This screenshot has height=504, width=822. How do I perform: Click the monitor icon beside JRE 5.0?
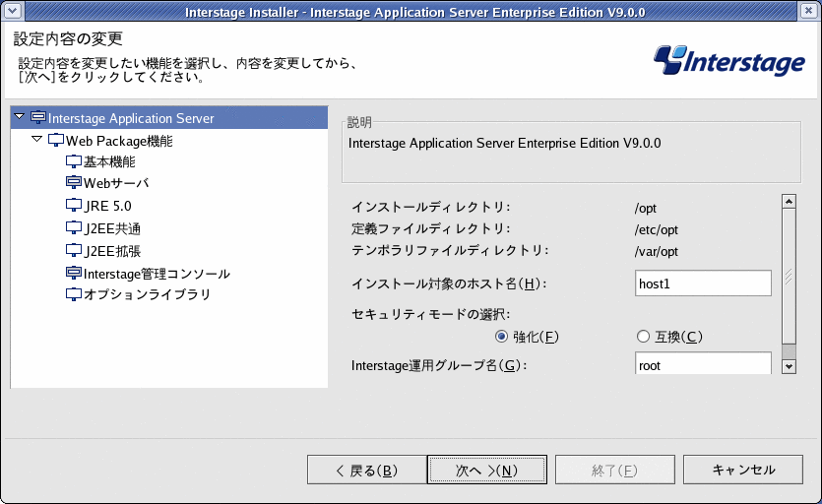[x=74, y=205]
